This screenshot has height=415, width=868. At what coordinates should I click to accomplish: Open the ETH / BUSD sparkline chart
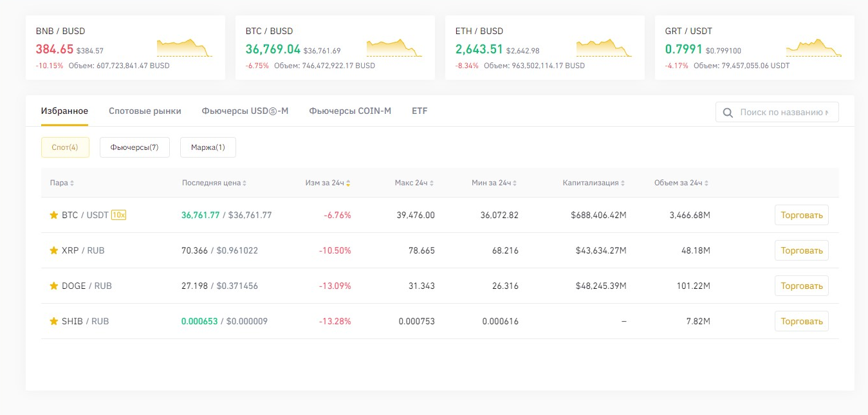click(604, 48)
